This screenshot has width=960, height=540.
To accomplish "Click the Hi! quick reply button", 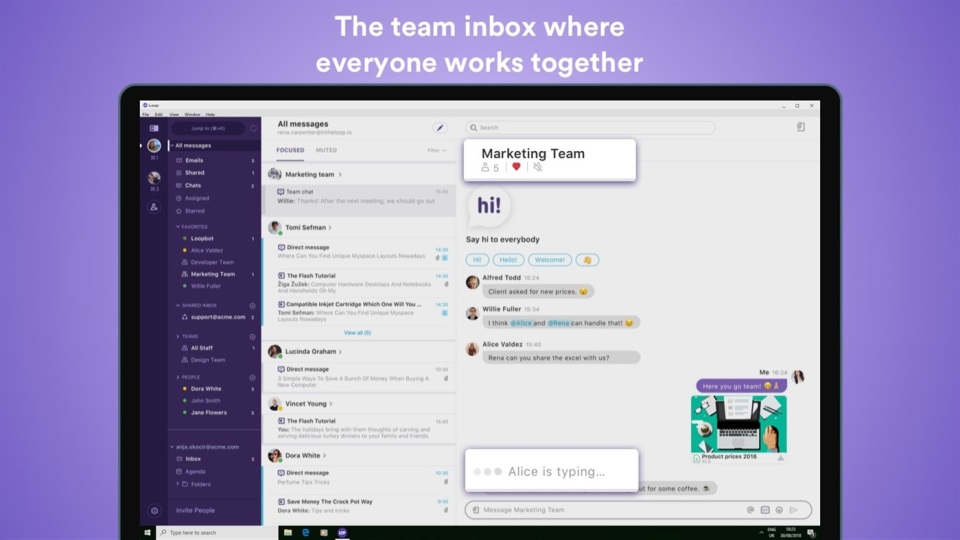I will click(x=477, y=260).
